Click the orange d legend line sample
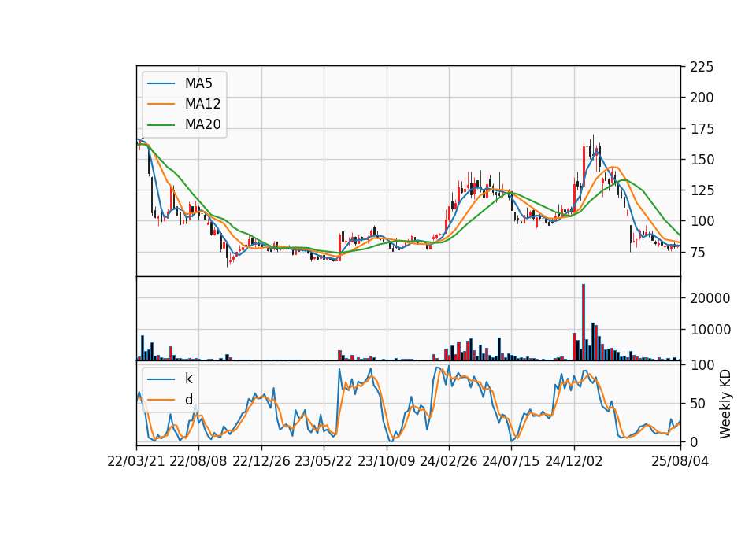 (x=161, y=400)
